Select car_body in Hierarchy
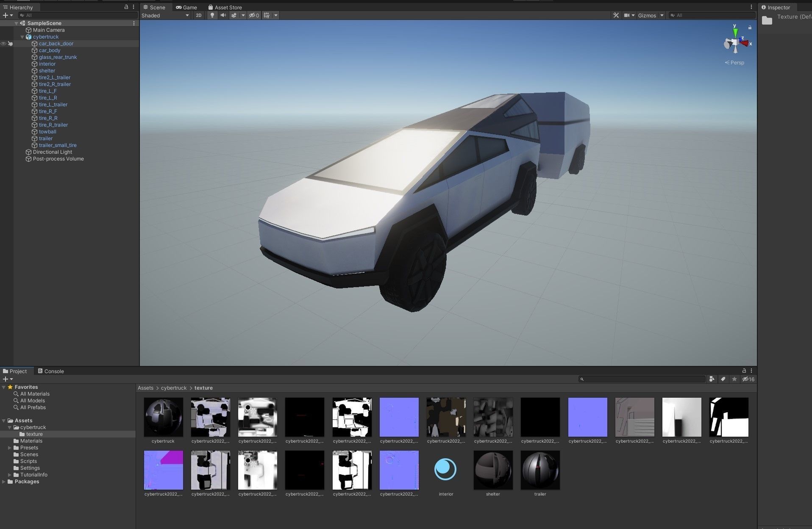Viewport: 812px width, 529px height. 50,50
